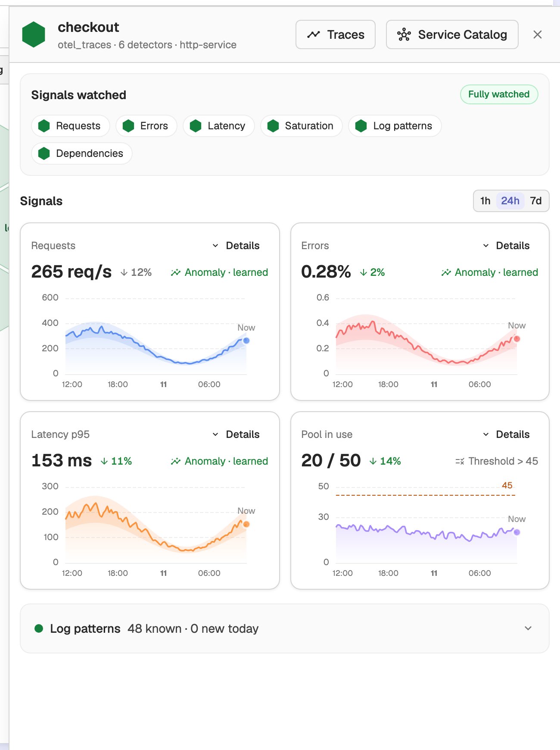Image resolution: width=560 pixels, height=750 pixels.
Task: Click the 0.28% error rate value
Action: (x=326, y=272)
